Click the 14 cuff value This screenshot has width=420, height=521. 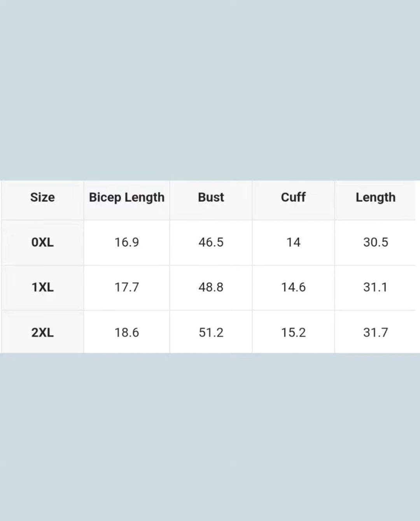pyautogui.click(x=293, y=243)
